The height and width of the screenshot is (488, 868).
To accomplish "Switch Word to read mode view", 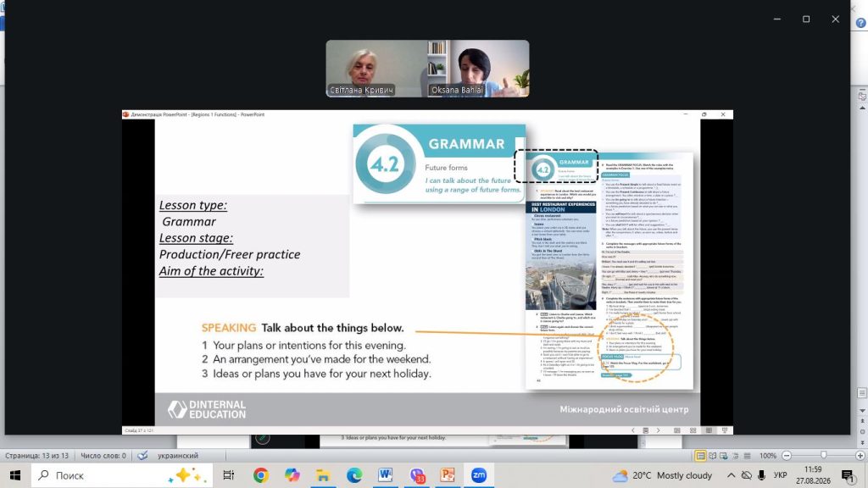I will 712,456.
